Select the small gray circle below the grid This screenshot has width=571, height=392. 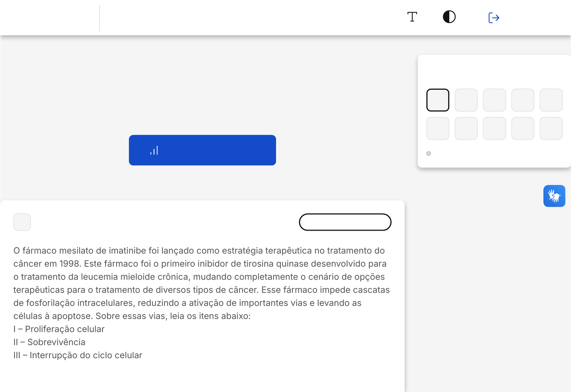pos(429,154)
